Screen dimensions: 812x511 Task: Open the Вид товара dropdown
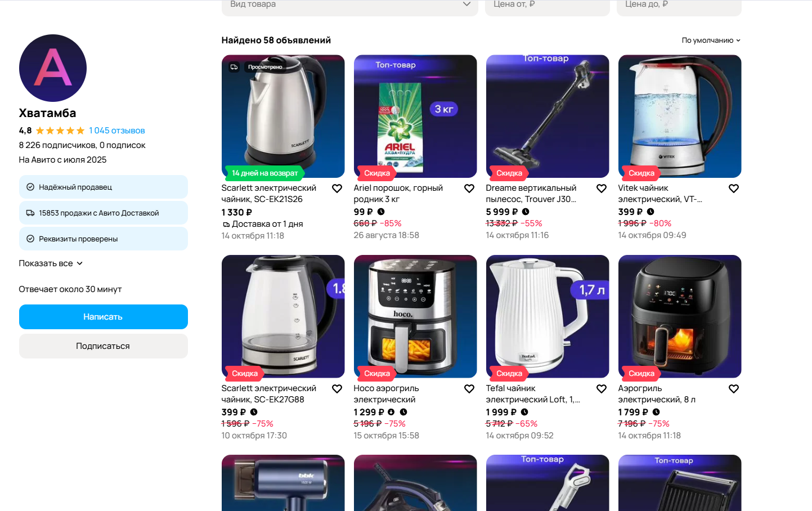349,6
